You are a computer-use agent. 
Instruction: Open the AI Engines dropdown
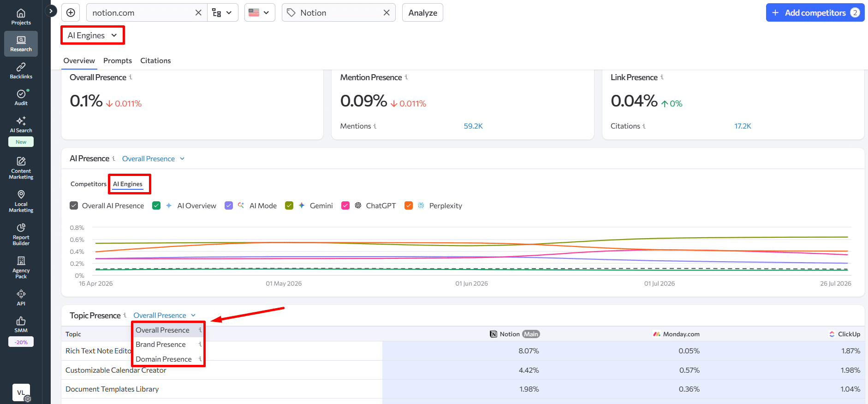(x=92, y=35)
